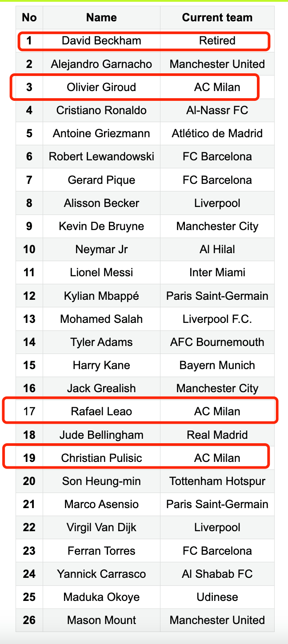The width and height of the screenshot is (288, 644).
Task: Click the Name column header
Action: 101,18
